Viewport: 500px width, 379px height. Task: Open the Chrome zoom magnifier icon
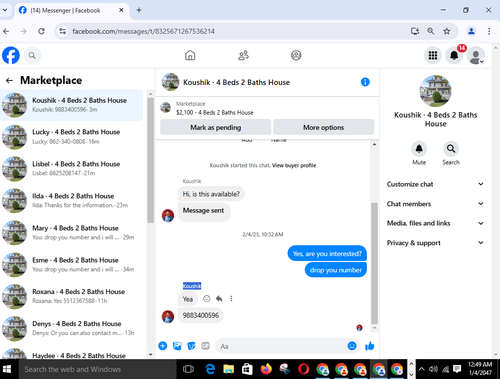coord(431,31)
